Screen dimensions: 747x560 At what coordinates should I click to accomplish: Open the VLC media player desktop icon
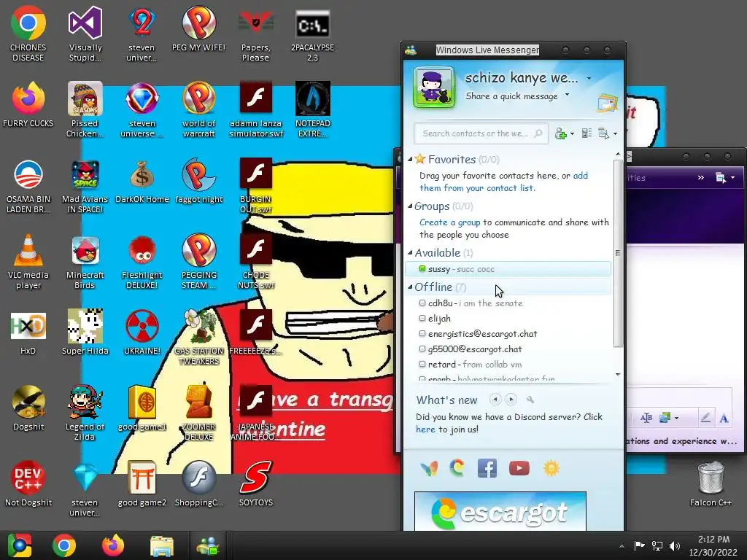pos(28,261)
